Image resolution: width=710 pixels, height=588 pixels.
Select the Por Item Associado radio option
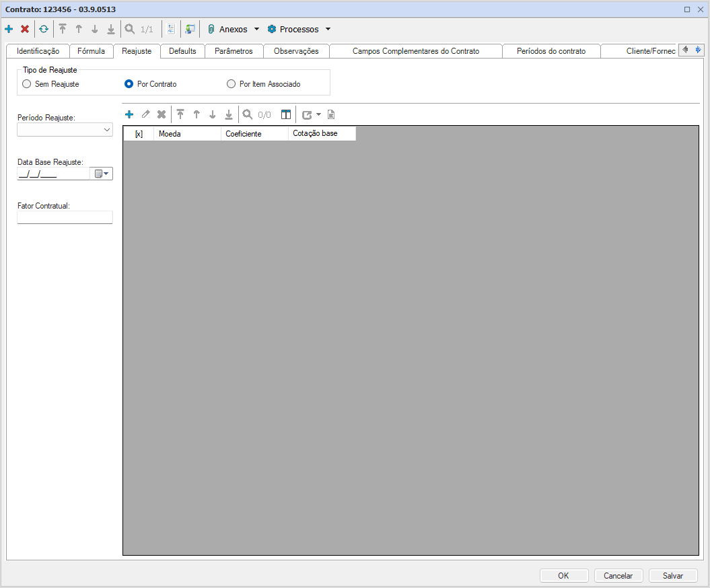point(232,84)
